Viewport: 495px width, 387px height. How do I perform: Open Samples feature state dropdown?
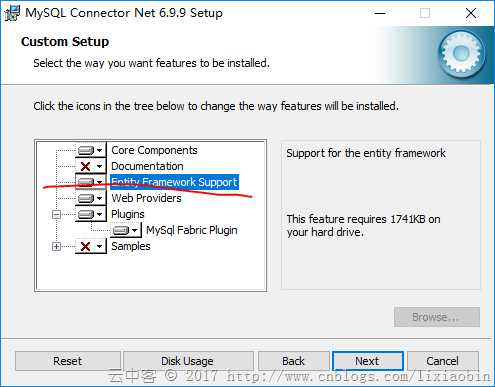[x=91, y=246]
